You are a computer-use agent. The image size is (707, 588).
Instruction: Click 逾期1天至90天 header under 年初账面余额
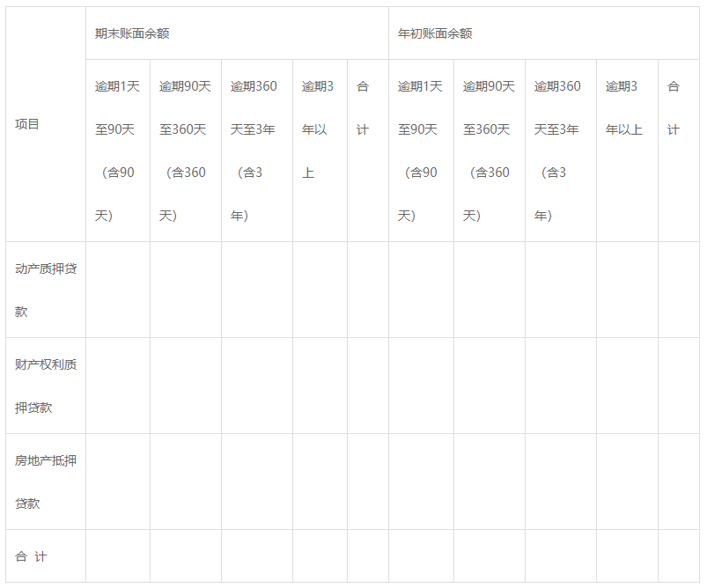[x=420, y=151]
